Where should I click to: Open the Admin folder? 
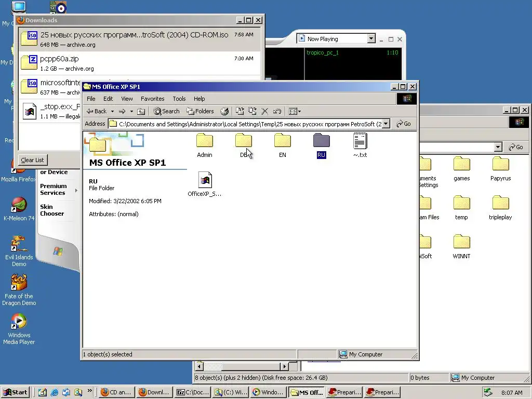pos(205,145)
